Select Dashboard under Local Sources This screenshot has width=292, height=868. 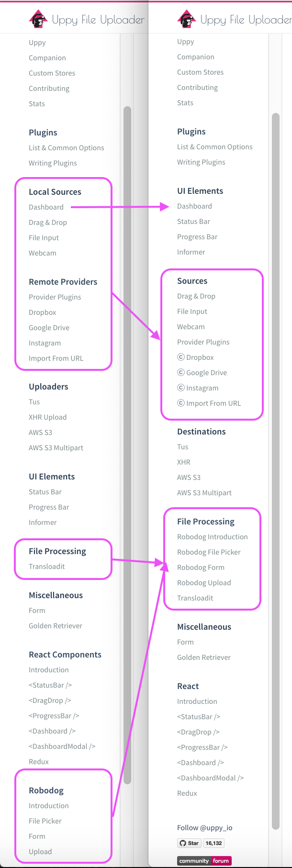(x=46, y=207)
